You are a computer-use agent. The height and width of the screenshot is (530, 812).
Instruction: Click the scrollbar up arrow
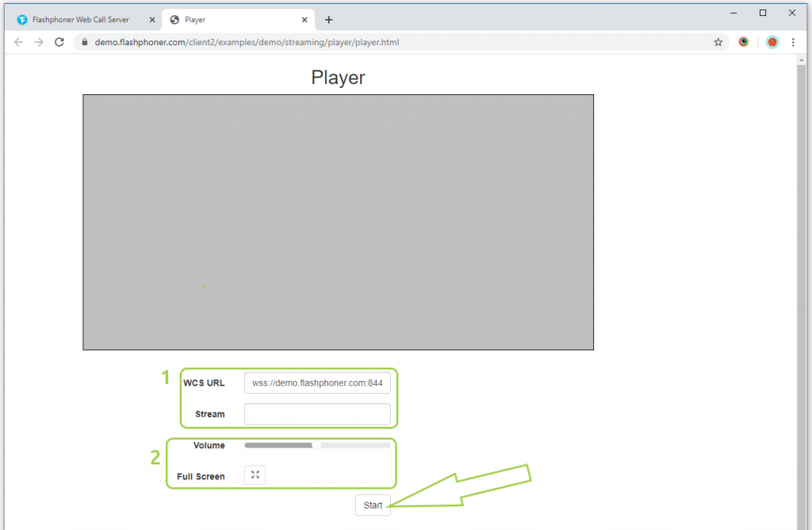802,60
